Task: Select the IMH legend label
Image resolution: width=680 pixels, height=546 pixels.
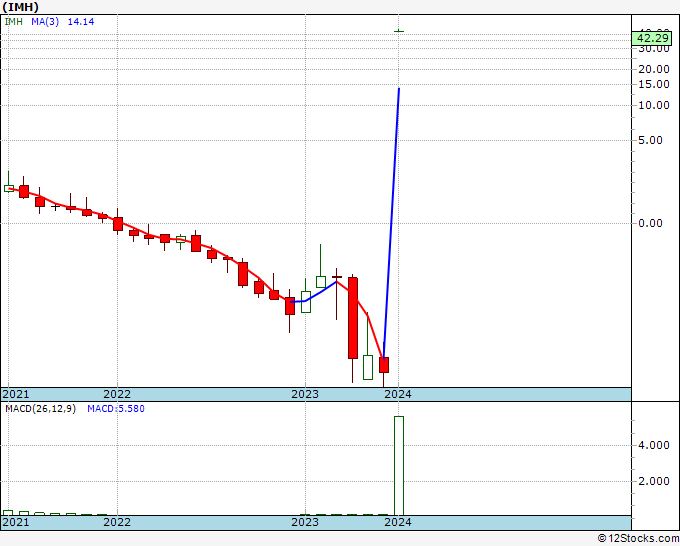Action: coord(13,22)
